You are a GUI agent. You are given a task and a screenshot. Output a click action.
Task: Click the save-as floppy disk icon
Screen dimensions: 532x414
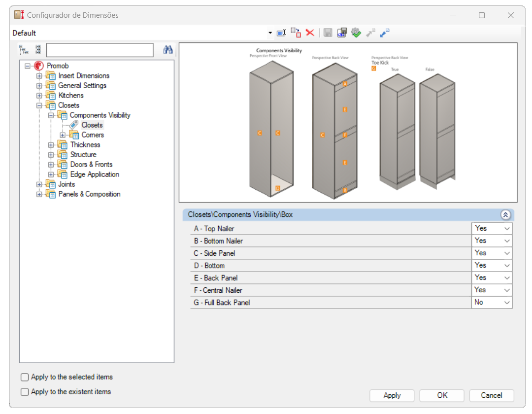click(x=342, y=33)
